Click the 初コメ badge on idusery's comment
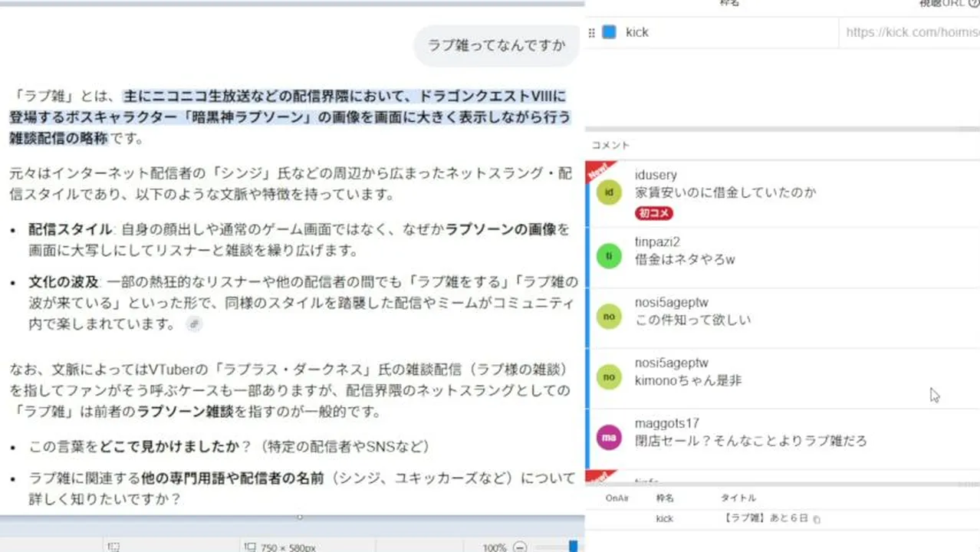Screen dimensions: 980x552 click(x=654, y=213)
